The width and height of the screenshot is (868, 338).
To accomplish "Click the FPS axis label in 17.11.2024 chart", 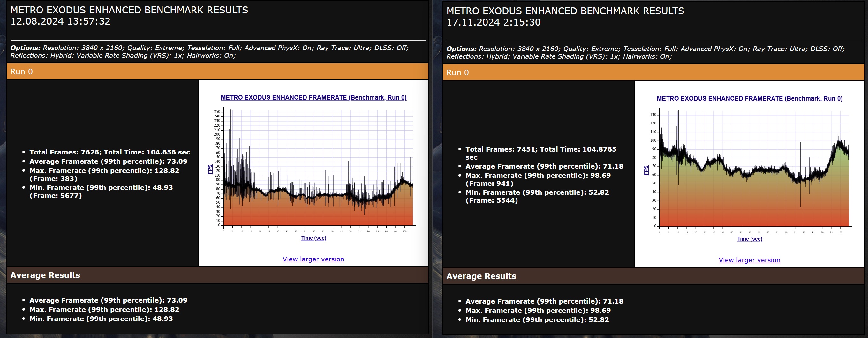I will [x=646, y=170].
